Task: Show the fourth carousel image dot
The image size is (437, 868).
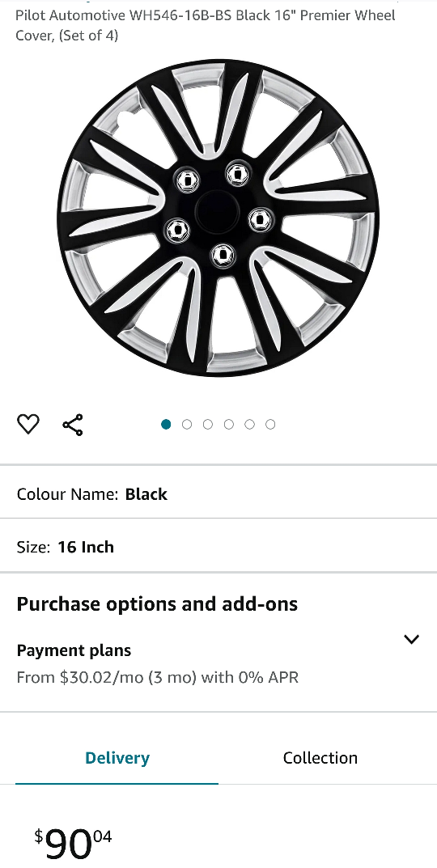Action: (229, 425)
